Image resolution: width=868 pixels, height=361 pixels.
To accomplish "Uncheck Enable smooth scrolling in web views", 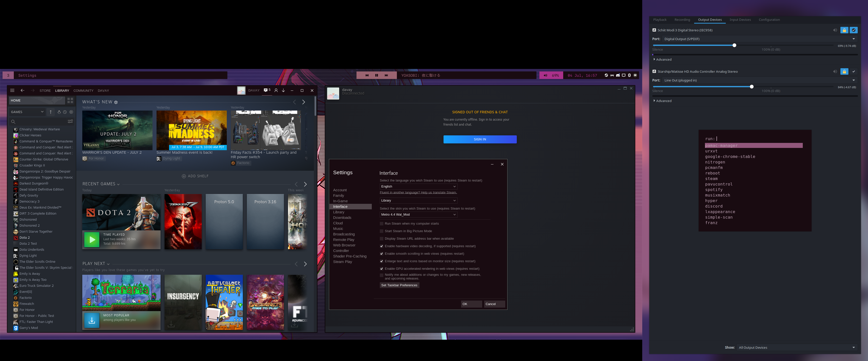I will [x=381, y=253].
